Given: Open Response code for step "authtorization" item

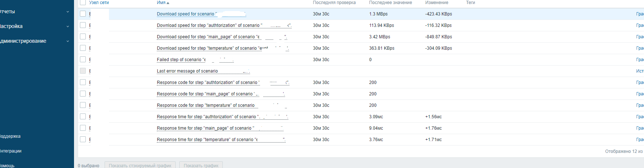Looking at the screenshot, I should point(207,83).
